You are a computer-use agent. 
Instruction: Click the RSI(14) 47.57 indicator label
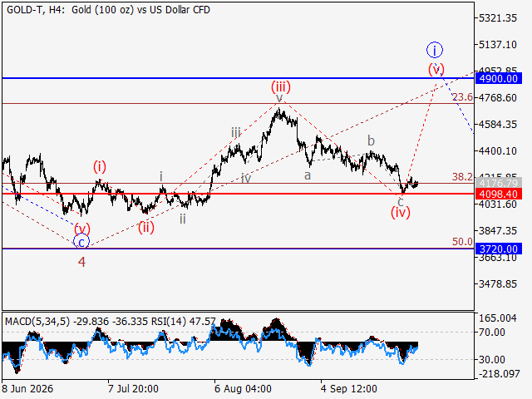pos(183,322)
